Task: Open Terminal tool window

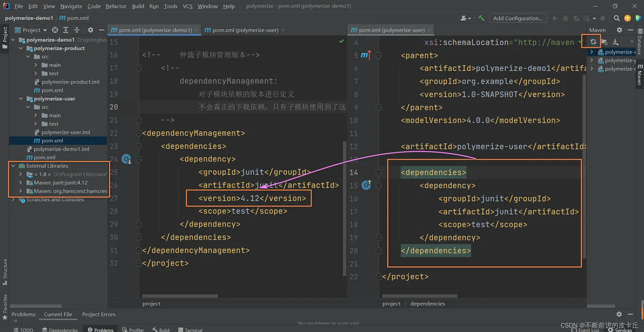Action: tap(190, 330)
